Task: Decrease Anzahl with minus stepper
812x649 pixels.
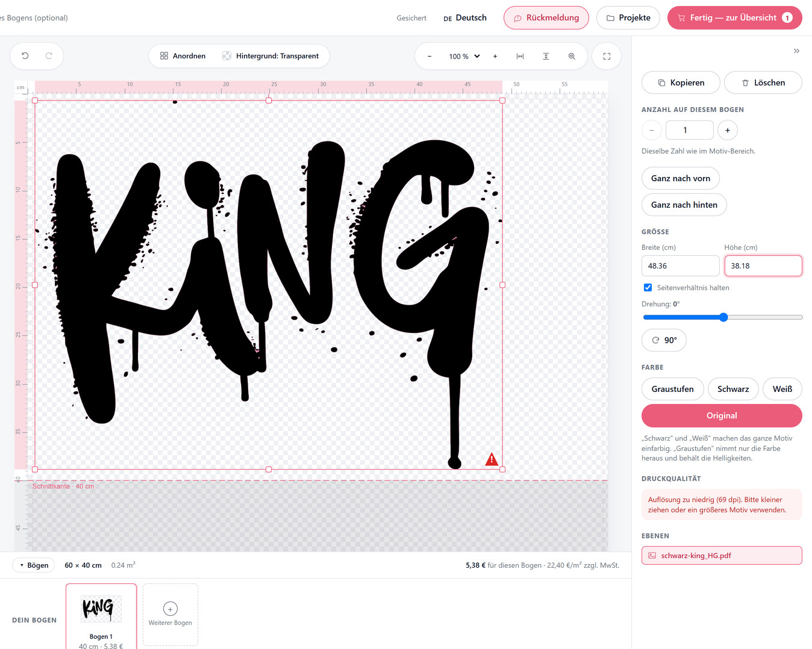Action: [652, 130]
